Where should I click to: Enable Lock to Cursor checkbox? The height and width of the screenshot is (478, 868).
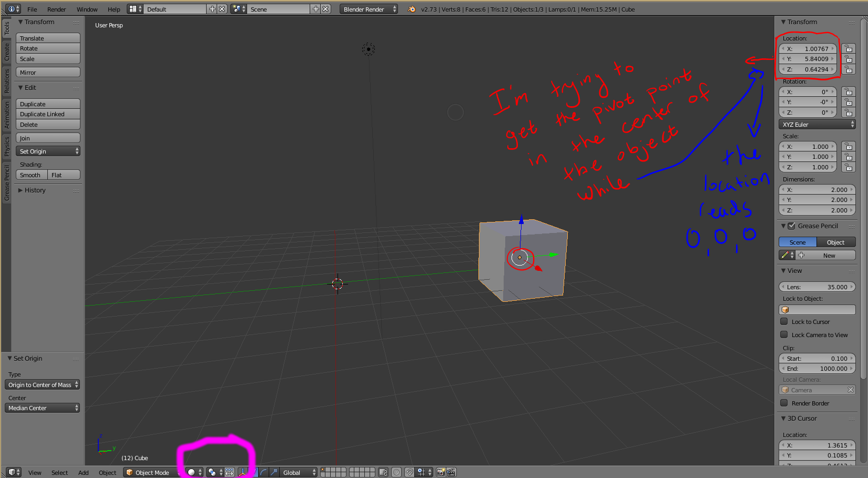(784, 321)
